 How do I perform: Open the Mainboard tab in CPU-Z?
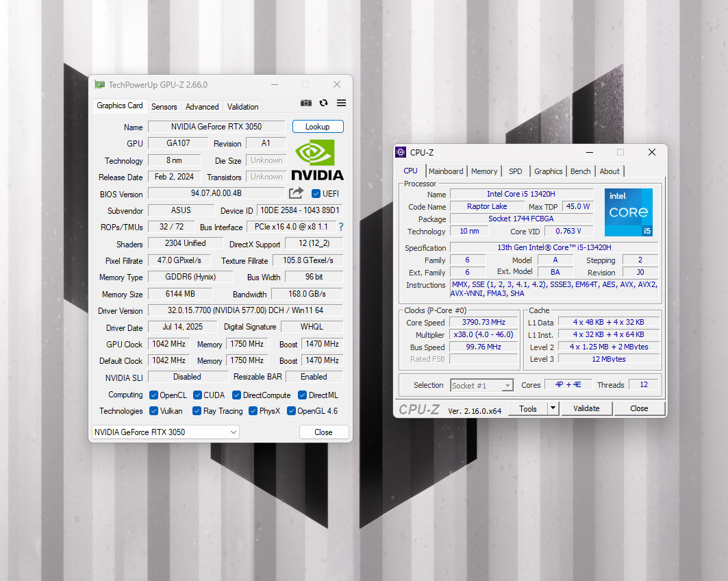pyautogui.click(x=446, y=171)
